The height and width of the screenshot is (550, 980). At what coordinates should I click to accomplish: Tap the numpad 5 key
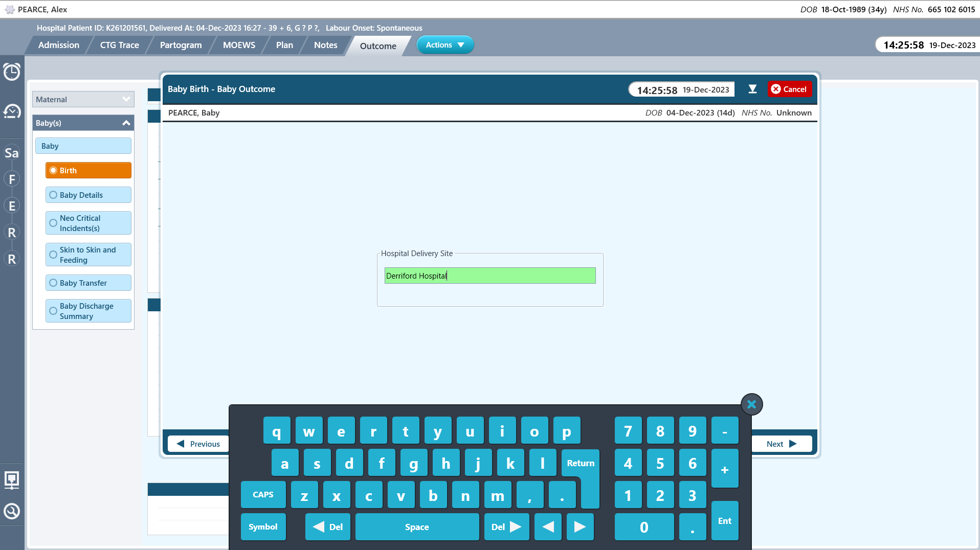(x=660, y=463)
